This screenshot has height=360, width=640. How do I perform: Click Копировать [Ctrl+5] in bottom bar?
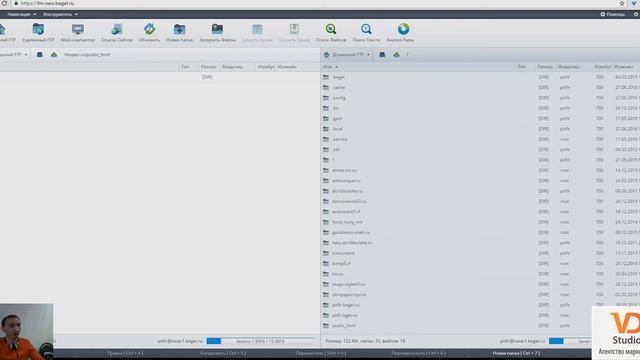(223, 353)
